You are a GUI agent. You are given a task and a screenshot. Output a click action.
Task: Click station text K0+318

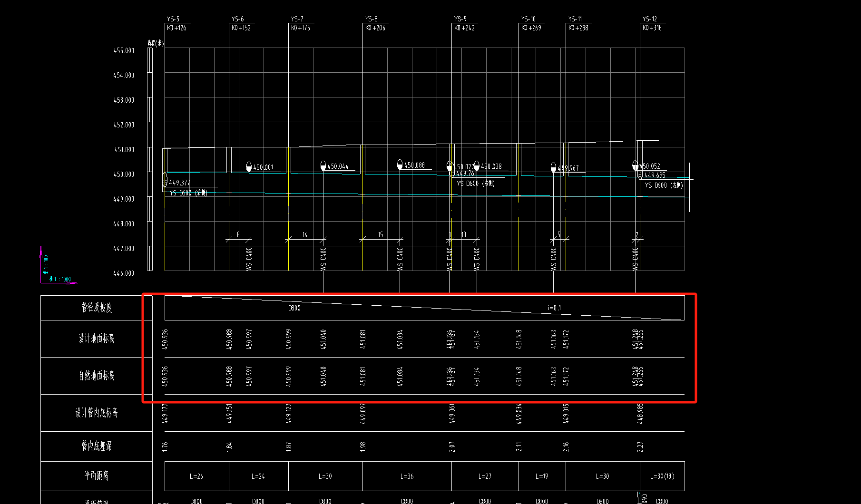pos(652,28)
